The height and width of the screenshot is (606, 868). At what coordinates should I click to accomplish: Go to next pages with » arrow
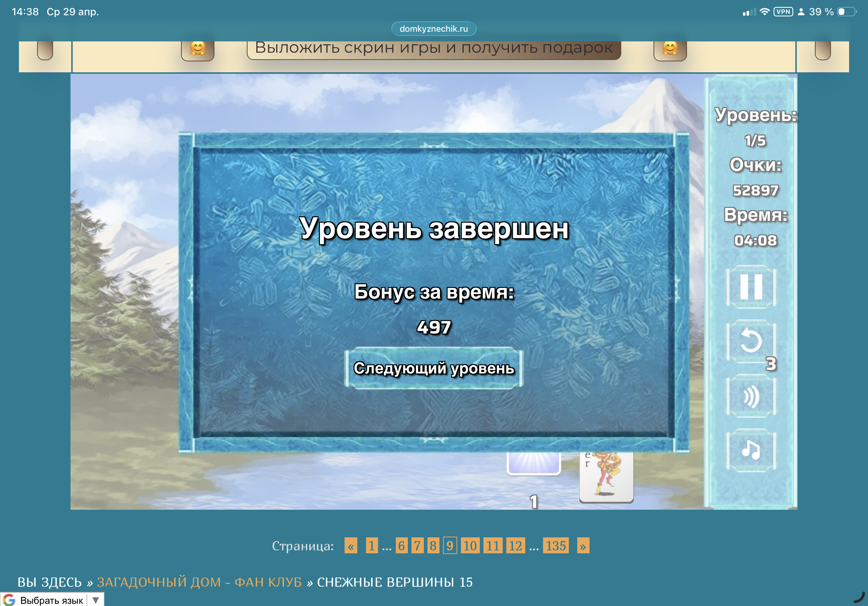(583, 546)
